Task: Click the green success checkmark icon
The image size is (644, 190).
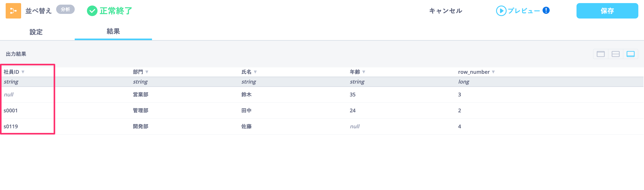Action: (92, 11)
